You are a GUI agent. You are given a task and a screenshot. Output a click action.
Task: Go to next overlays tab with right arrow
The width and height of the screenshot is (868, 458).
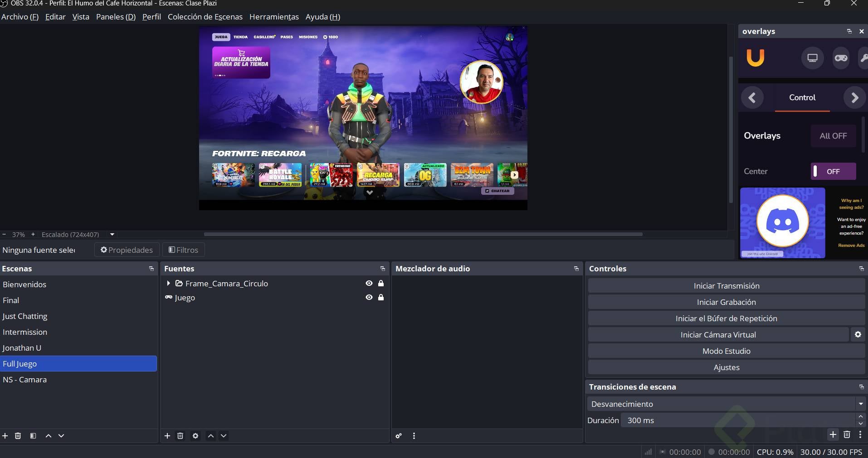coord(854,98)
